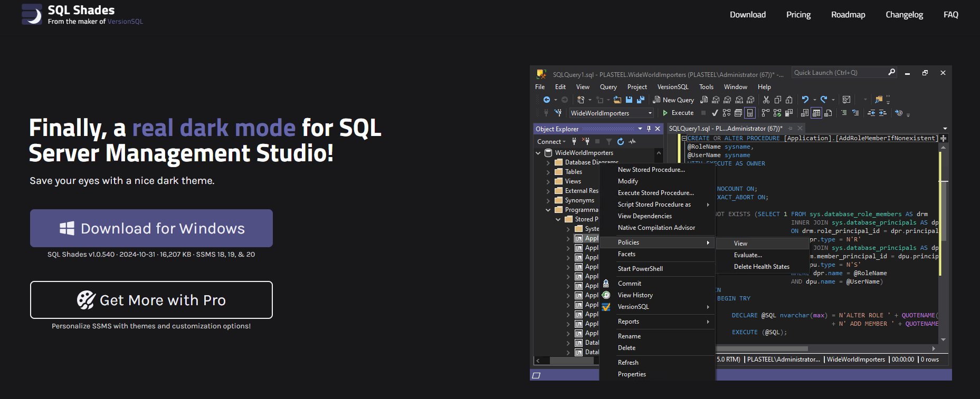Open the File menu in SSMS

[540, 87]
